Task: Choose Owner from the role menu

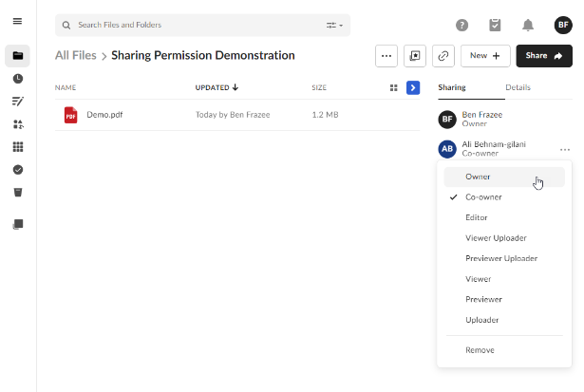Action: pyautogui.click(x=478, y=177)
